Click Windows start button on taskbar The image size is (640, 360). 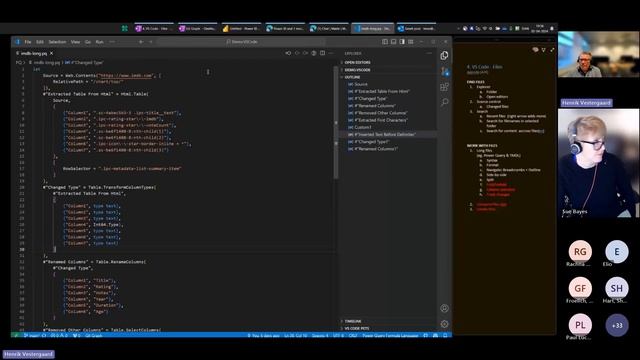124,28
